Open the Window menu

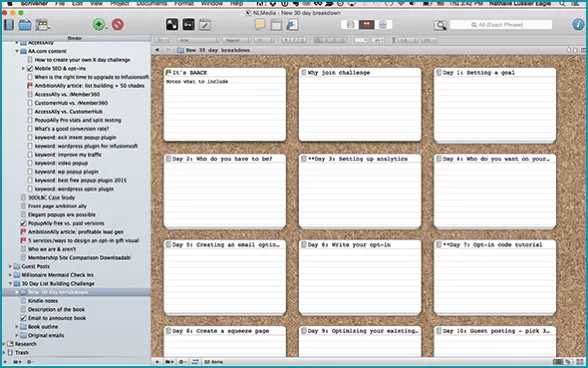[212, 3]
